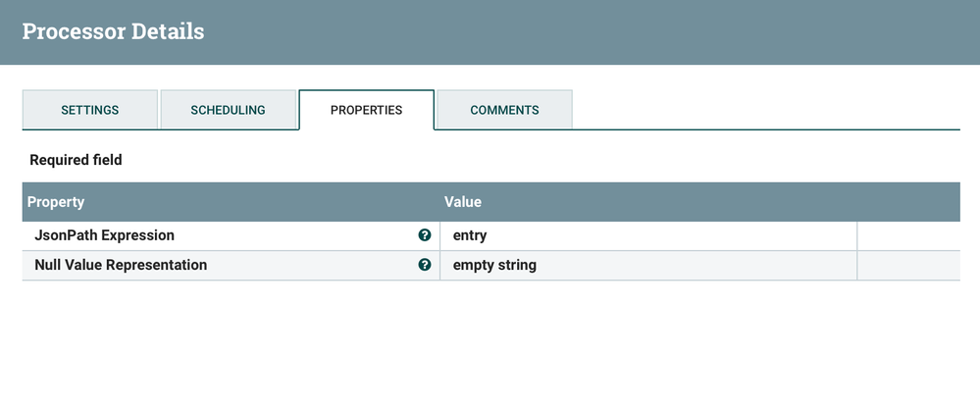Click the Processor Details dialog title
The width and height of the screenshot is (980, 410).
[x=113, y=31]
